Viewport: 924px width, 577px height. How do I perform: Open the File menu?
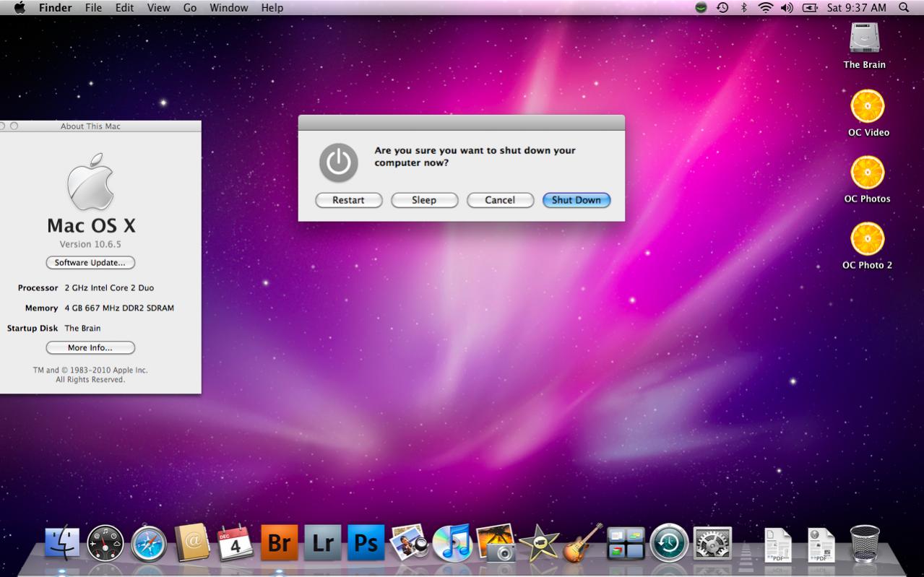click(x=93, y=7)
